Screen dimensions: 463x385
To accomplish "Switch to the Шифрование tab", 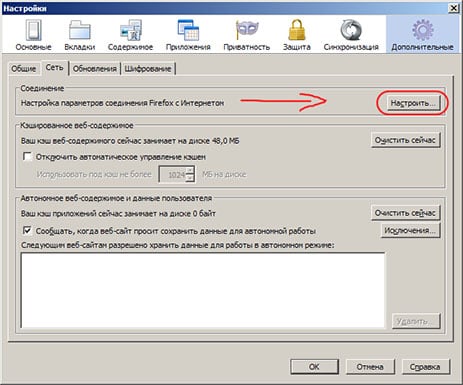I will point(148,69).
